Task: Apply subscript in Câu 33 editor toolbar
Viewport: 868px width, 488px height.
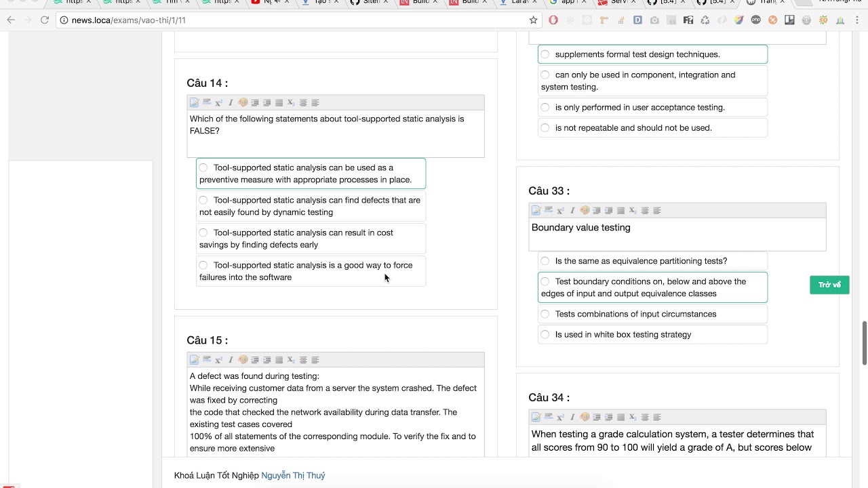Action: (633, 211)
